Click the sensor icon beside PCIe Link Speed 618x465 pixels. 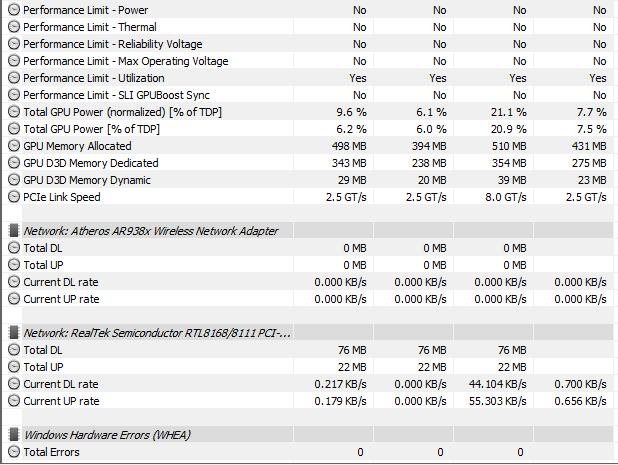pyautogui.click(x=14, y=197)
